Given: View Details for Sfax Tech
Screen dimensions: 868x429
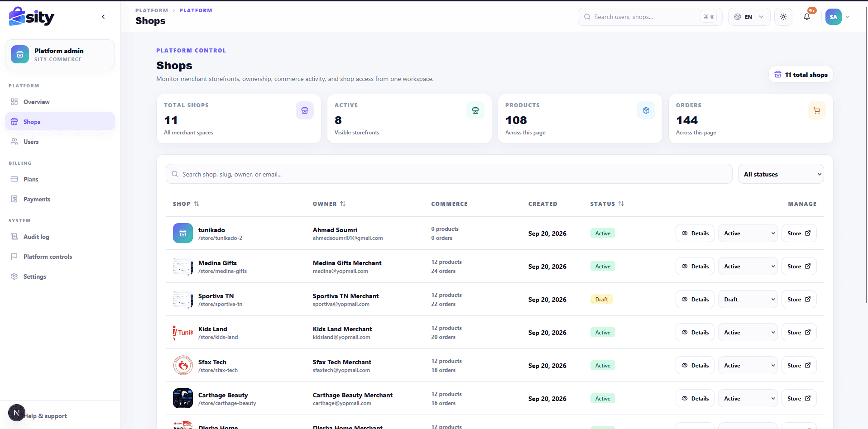Looking at the screenshot, I should (x=695, y=365).
